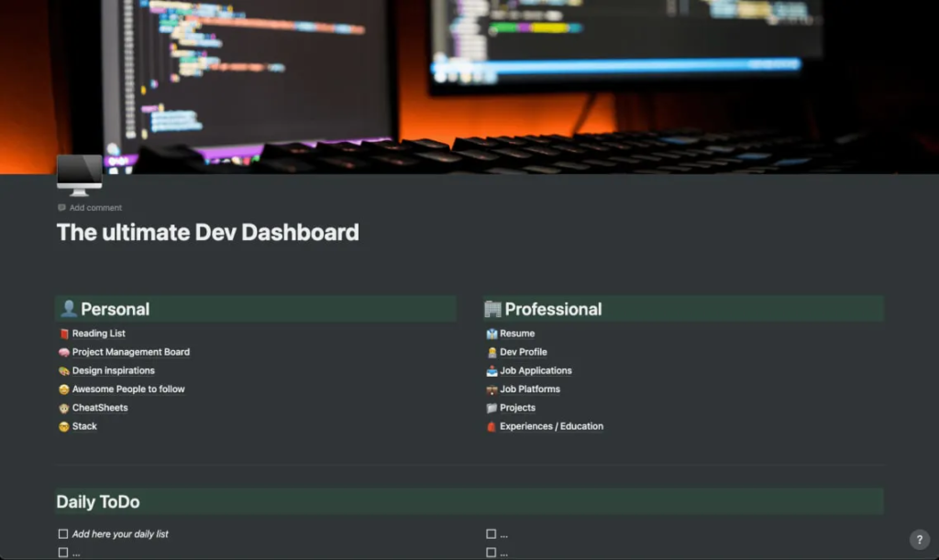Click the owl emoji next to CheatSheets
This screenshot has height=560, width=939.
click(x=62, y=407)
